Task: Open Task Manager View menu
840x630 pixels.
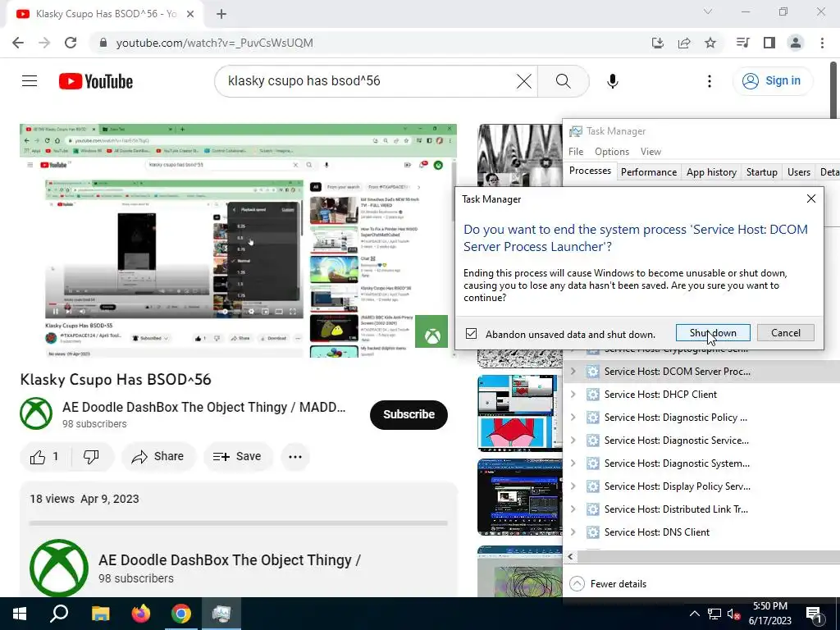Action: pyautogui.click(x=651, y=152)
